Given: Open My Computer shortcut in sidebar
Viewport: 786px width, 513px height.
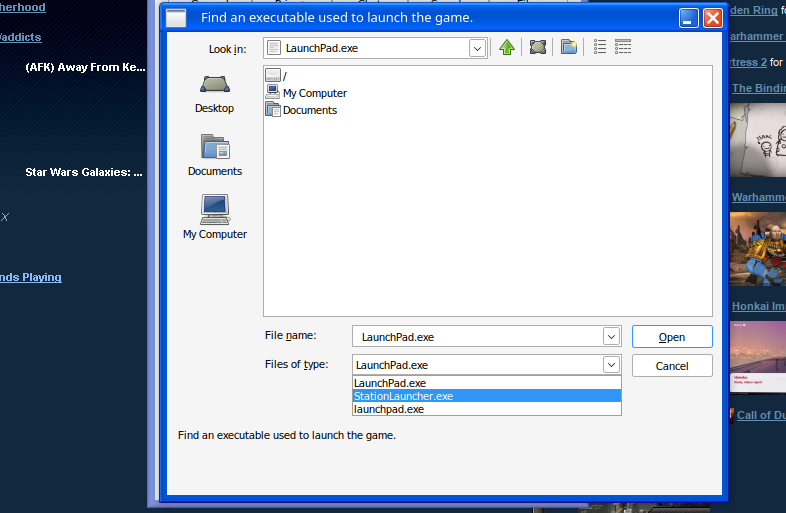Looking at the screenshot, I should [x=215, y=217].
